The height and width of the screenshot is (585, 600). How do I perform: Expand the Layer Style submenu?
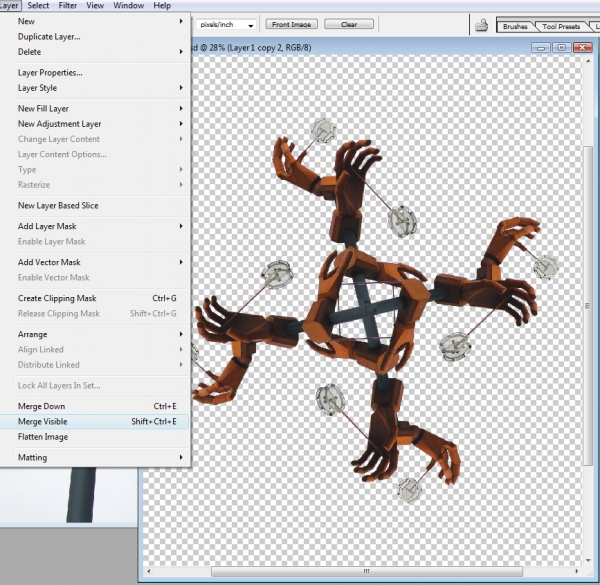(95, 88)
